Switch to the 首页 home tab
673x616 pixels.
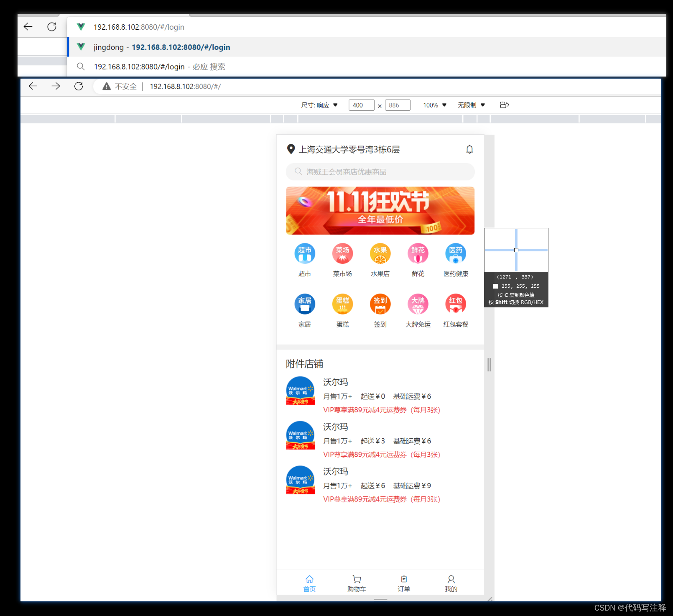309,583
